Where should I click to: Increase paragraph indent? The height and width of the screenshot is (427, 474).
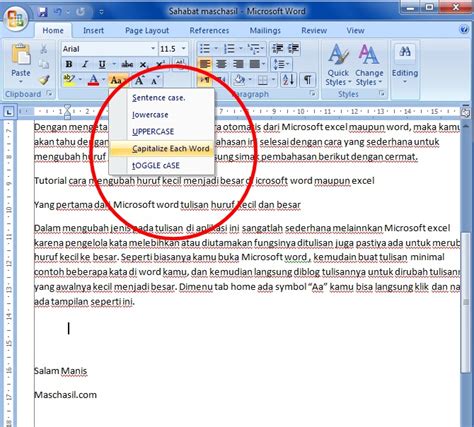point(293,49)
